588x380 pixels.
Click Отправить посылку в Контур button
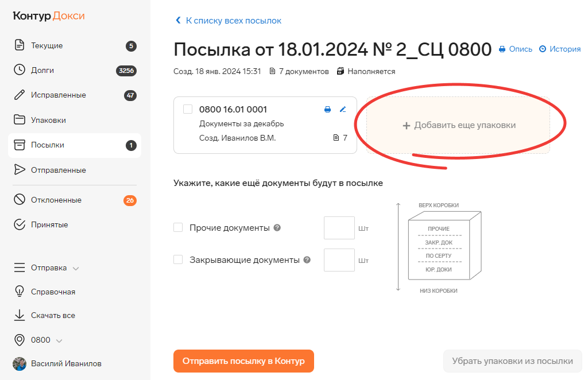point(243,361)
